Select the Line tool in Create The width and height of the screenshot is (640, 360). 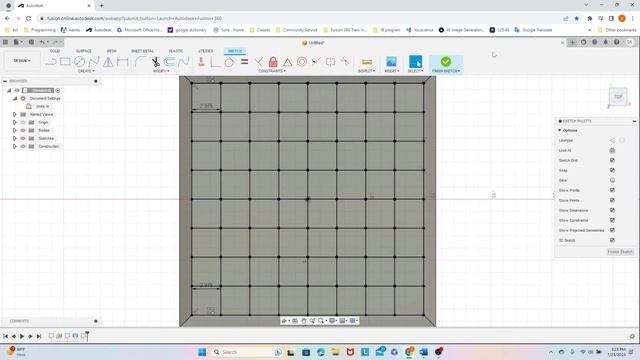click(51, 62)
